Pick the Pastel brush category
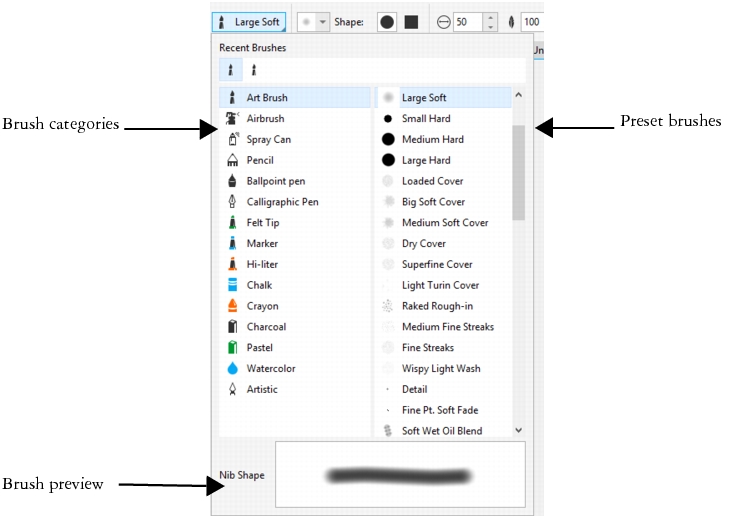This screenshot has height=527, width=731. 259,348
